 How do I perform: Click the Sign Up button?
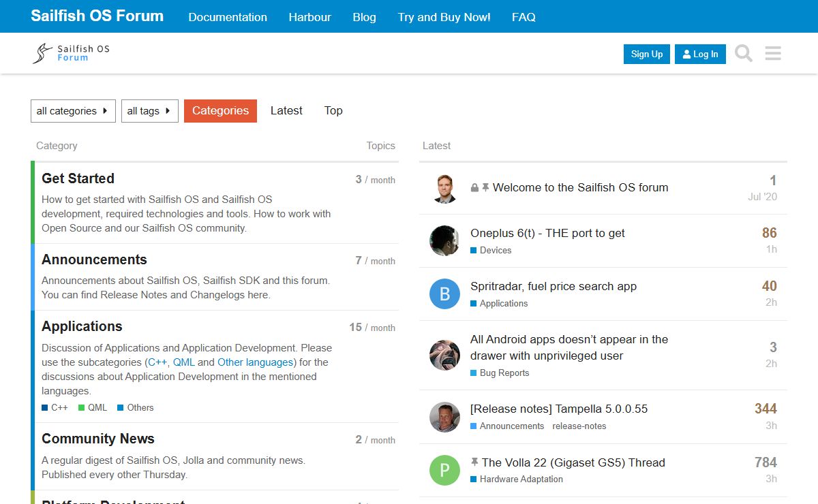coord(647,54)
